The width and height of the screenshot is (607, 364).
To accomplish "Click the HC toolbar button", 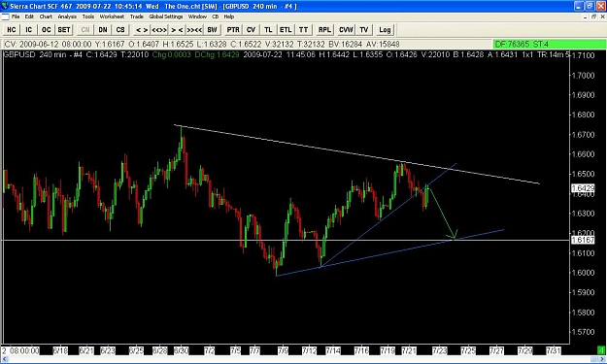I will (12, 30).
